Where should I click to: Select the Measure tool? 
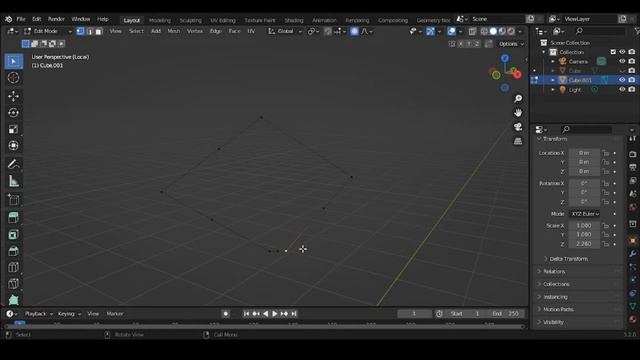pos(13,181)
